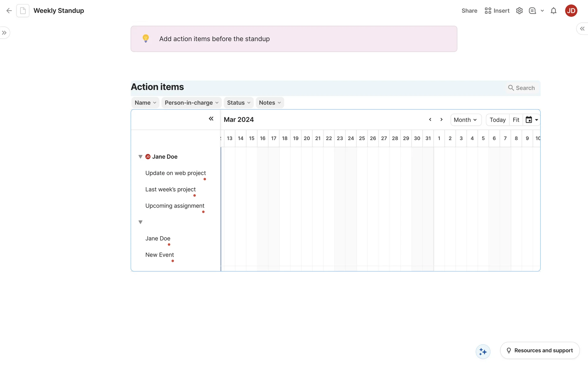This screenshot has width=588, height=368.
Task: Click the back arrow icon
Action: coord(9,11)
